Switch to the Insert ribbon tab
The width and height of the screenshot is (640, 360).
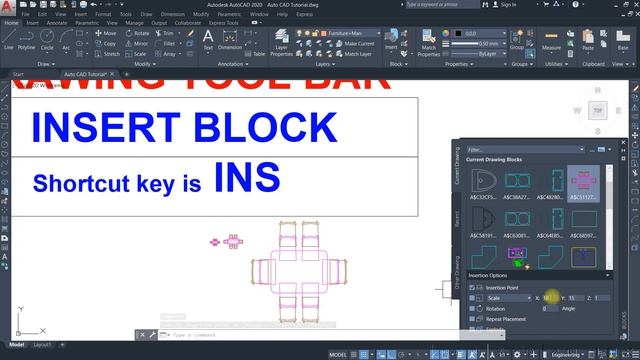click(32, 23)
